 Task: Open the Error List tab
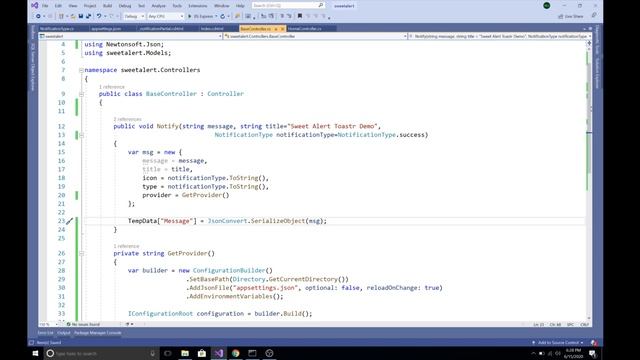pos(45,333)
